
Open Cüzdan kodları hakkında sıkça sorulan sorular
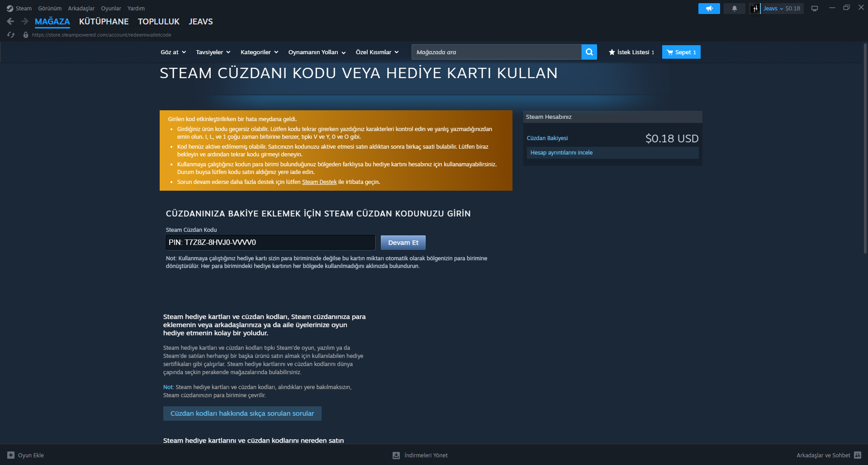(242, 413)
